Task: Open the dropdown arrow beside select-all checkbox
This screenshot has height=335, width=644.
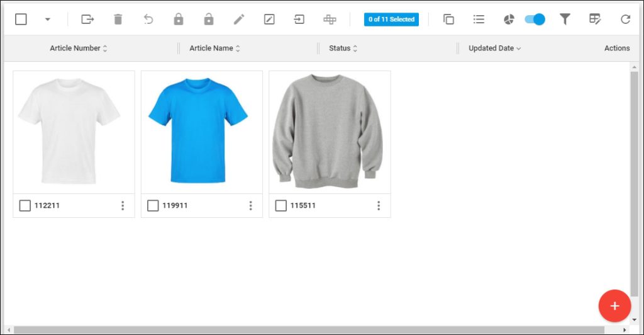Action: point(47,20)
